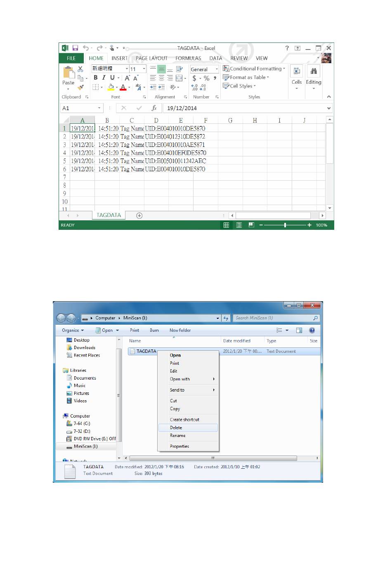Click Increase Decimal icon

pyautogui.click(x=194, y=87)
